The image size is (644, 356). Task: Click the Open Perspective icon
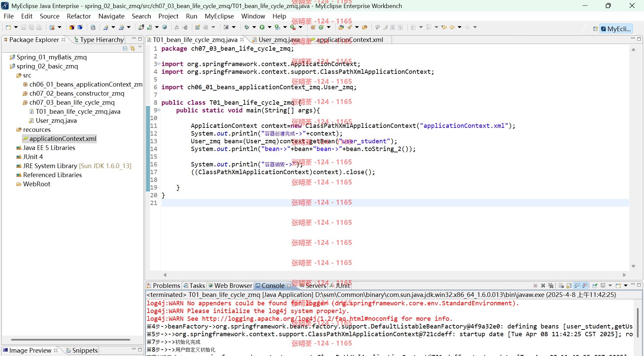coord(595,29)
